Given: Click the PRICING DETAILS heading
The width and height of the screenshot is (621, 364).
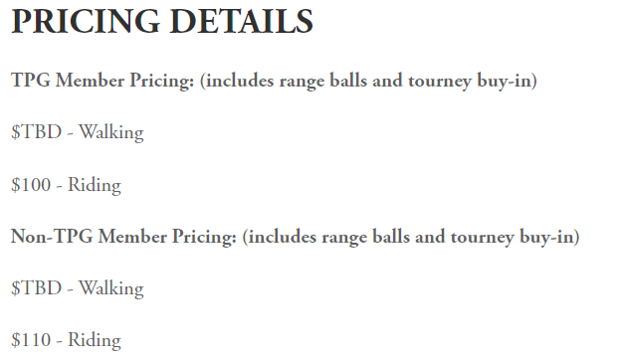Looking at the screenshot, I should pos(162,21).
